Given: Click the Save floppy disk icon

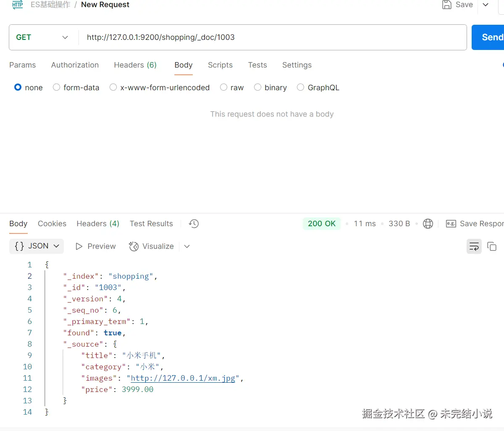Looking at the screenshot, I should click(447, 5).
